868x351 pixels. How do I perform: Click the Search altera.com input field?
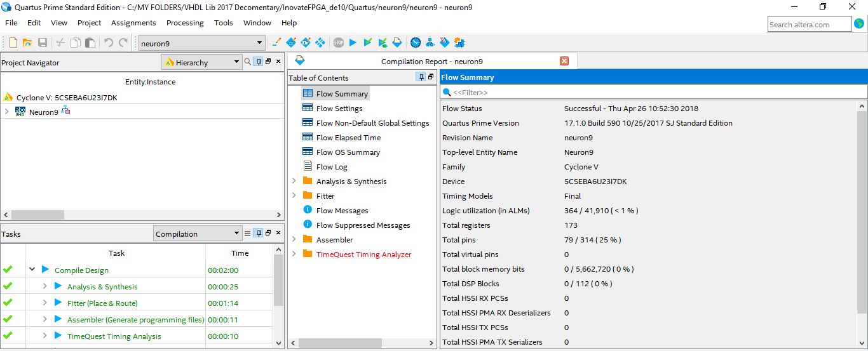point(809,24)
